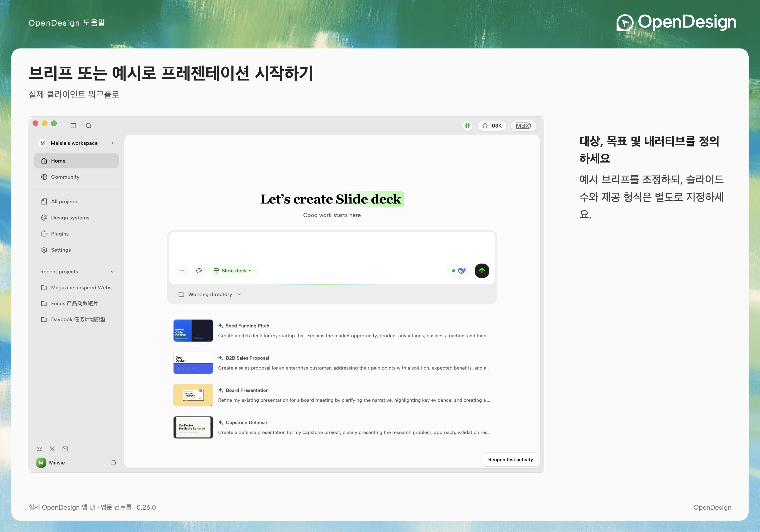Open Settings from the sidebar
Screen dimensions: 760x532
(76, 250)
